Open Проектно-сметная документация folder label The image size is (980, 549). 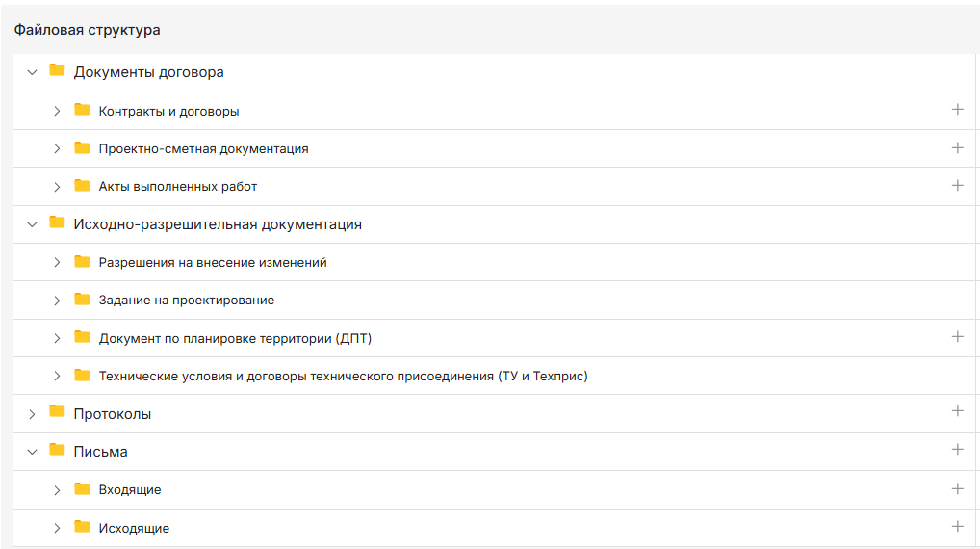(x=203, y=149)
